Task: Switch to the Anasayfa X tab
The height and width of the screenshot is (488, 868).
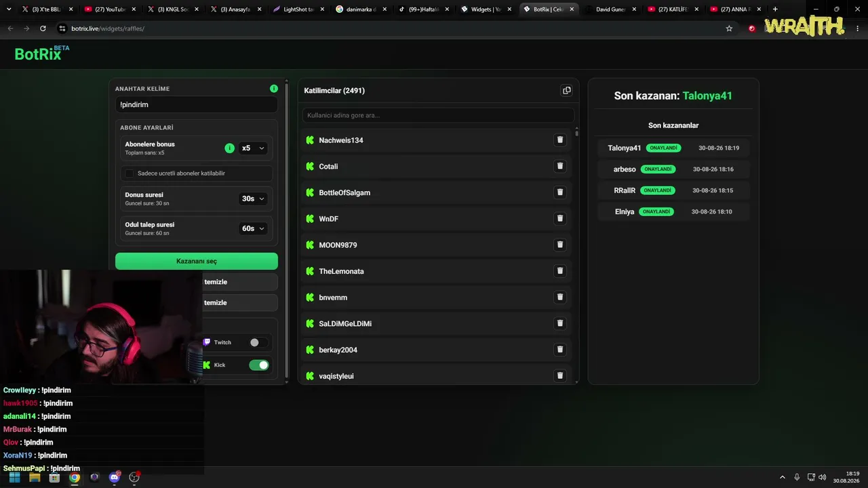Action: coord(235,9)
